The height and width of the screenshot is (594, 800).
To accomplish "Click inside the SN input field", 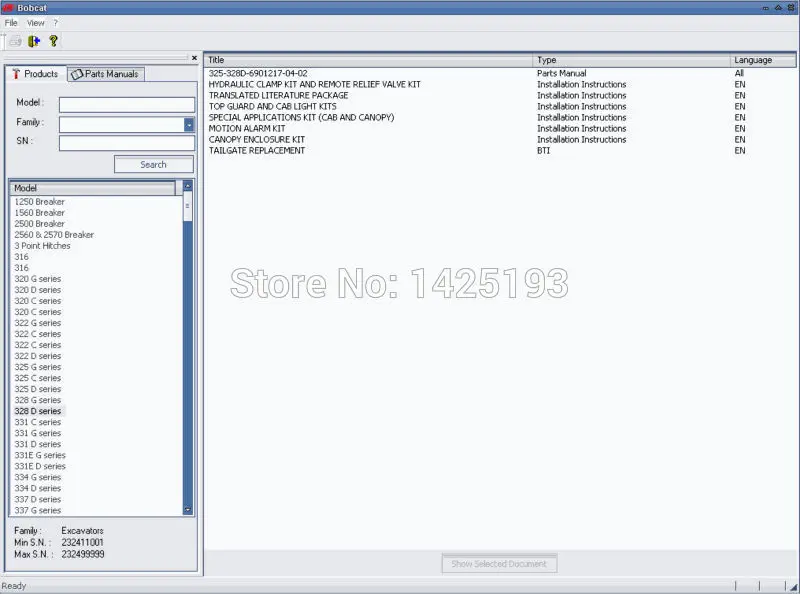I will [126, 143].
